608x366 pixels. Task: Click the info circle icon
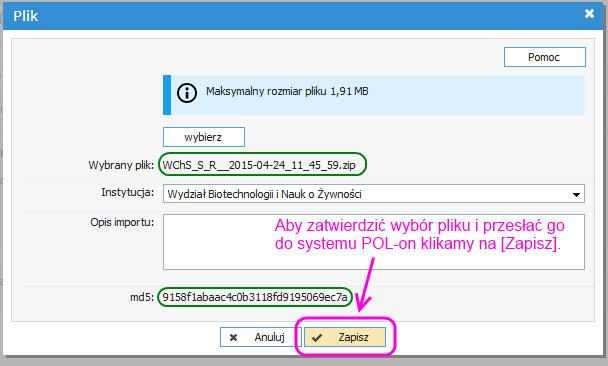coord(187,93)
